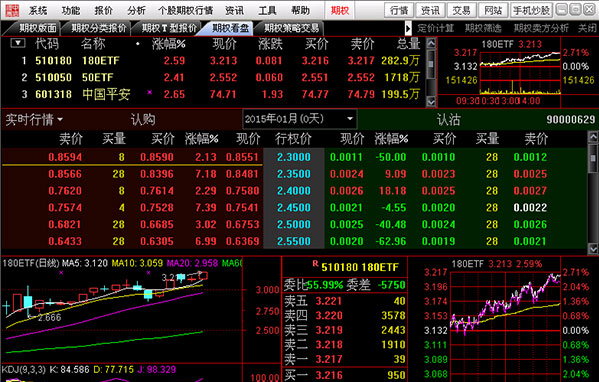Screen dimensions: 599x382
Task: Click the 期权 red highlighted menu button
Action: pyautogui.click(x=340, y=10)
